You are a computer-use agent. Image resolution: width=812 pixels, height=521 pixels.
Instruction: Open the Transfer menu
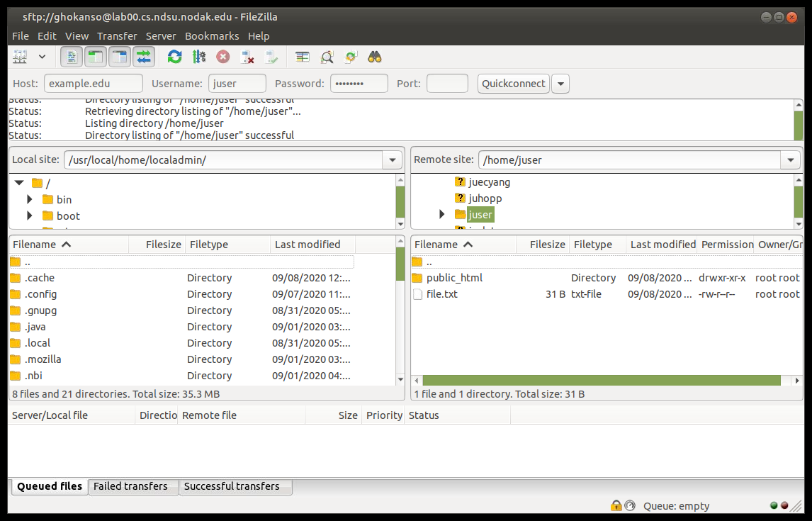pyautogui.click(x=117, y=36)
